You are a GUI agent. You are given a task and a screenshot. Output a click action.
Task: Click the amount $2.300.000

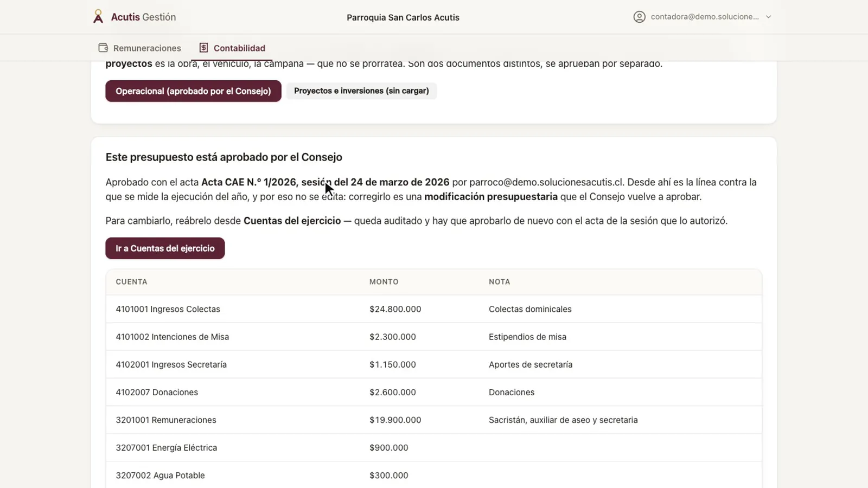click(393, 337)
